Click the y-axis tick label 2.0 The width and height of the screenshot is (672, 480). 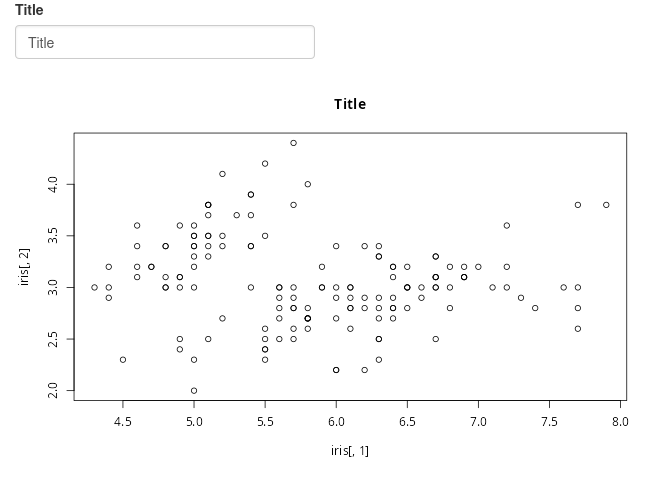click(53, 390)
